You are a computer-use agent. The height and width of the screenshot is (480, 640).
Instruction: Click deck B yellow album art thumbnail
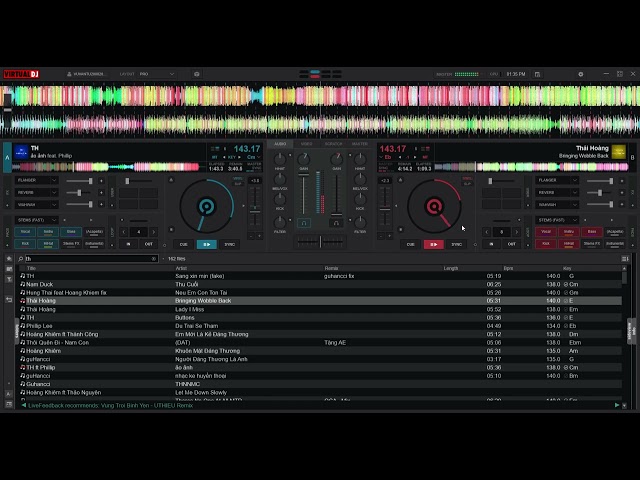coord(618,152)
